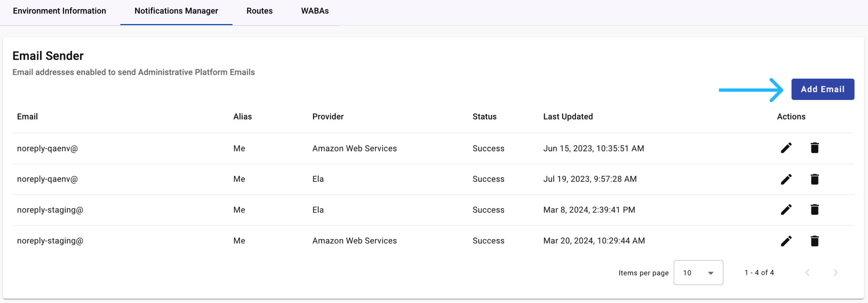Delete the Mar 20, 2024 noreply-staging entry
Image resolution: width=868 pixels, height=303 pixels.
coord(814,241)
